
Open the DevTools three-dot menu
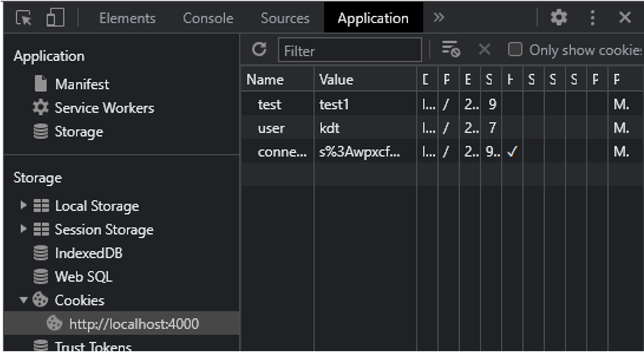[592, 18]
